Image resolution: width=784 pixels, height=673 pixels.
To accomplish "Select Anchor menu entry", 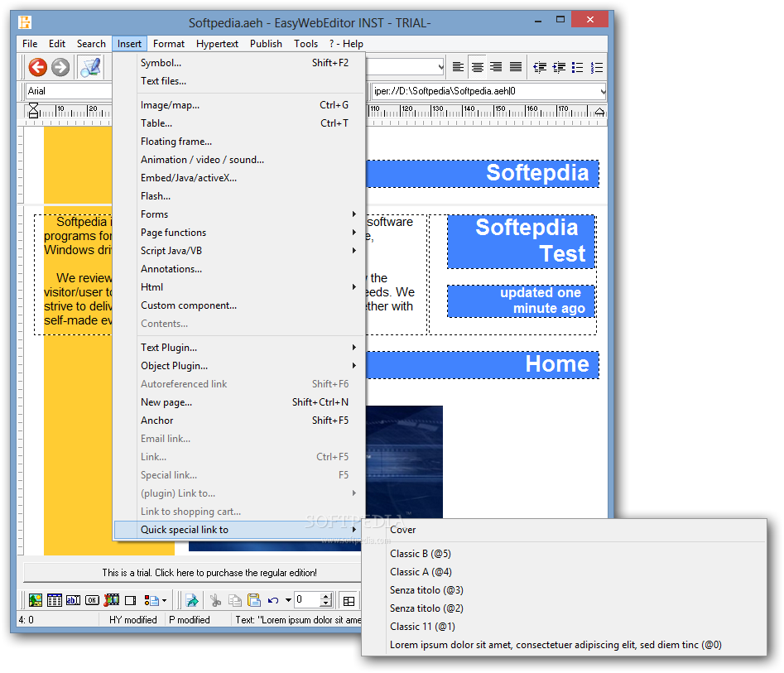I will point(239,421).
